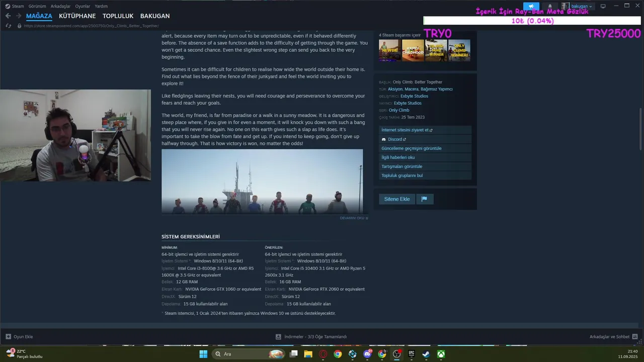Image resolution: width=644 pixels, height=362 pixels.
Task: Switch to the KÜTÜPHANE tab
Action: 77,16
